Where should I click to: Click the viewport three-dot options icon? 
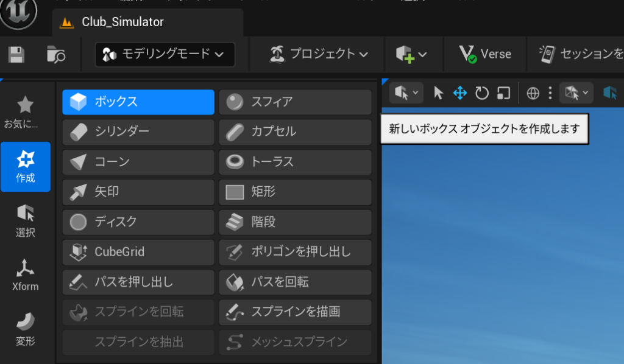[x=550, y=93]
